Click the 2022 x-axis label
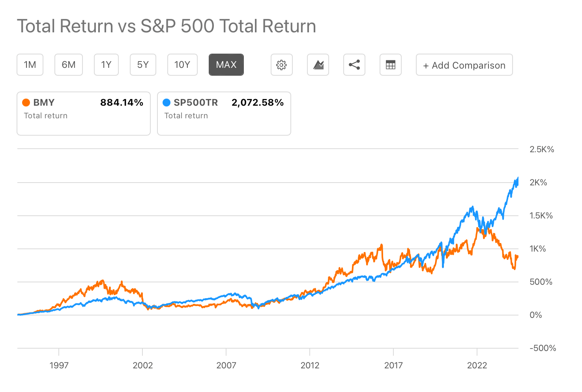Screen dimensions: 582x392 click(x=477, y=365)
